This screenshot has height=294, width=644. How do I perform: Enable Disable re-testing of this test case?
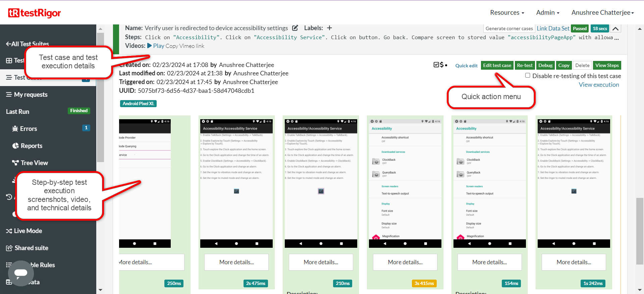point(528,76)
